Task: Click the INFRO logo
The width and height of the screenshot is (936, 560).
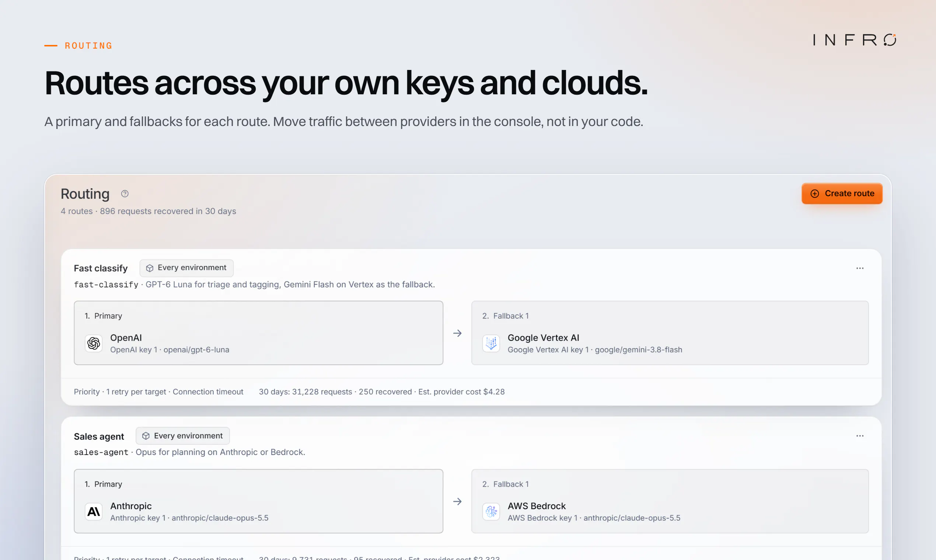Action: 855,40
